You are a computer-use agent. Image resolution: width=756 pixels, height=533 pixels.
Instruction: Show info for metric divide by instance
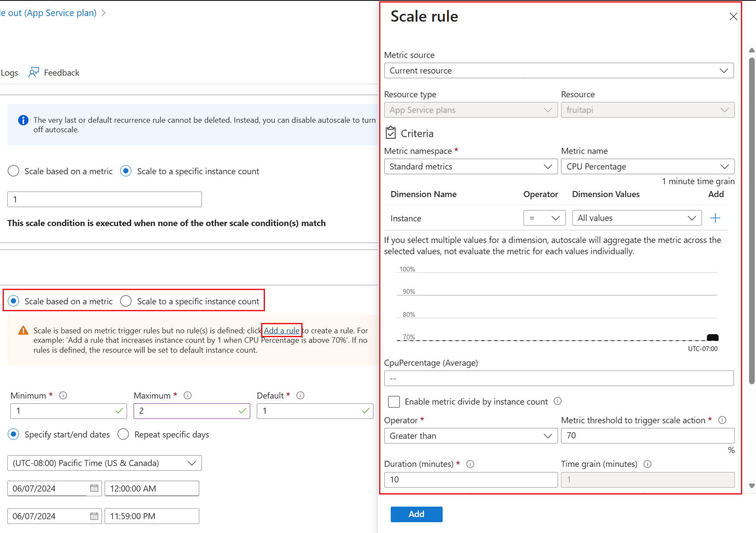pyautogui.click(x=558, y=401)
